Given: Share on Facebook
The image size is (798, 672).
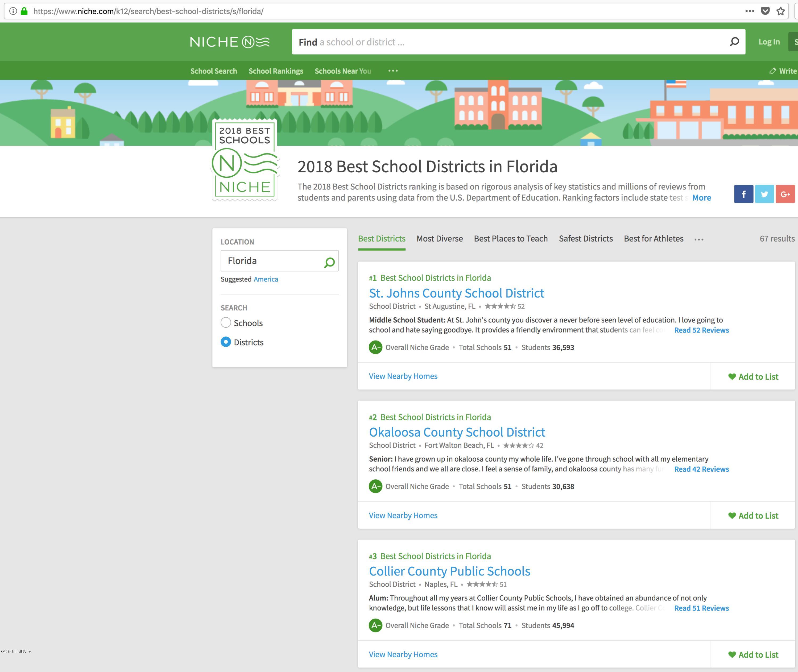Looking at the screenshot, I should click(x=743, y=194).
